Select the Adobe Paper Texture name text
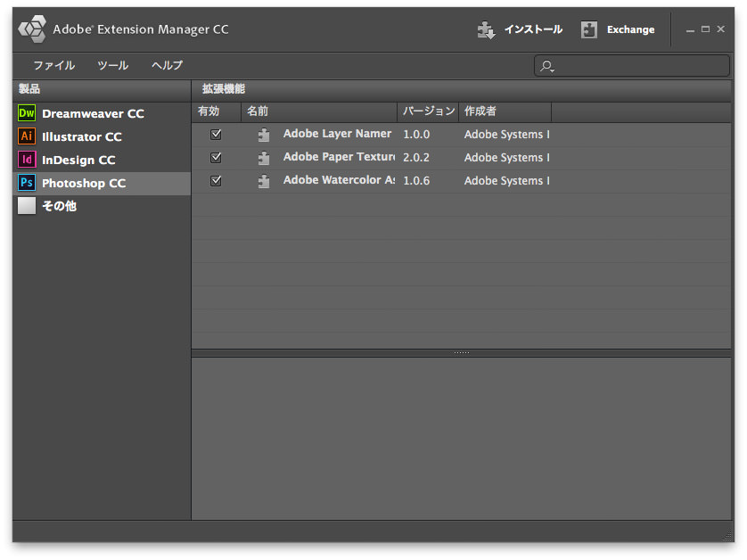The height and width of the screenshot is (560, 747). pos(339,157)
